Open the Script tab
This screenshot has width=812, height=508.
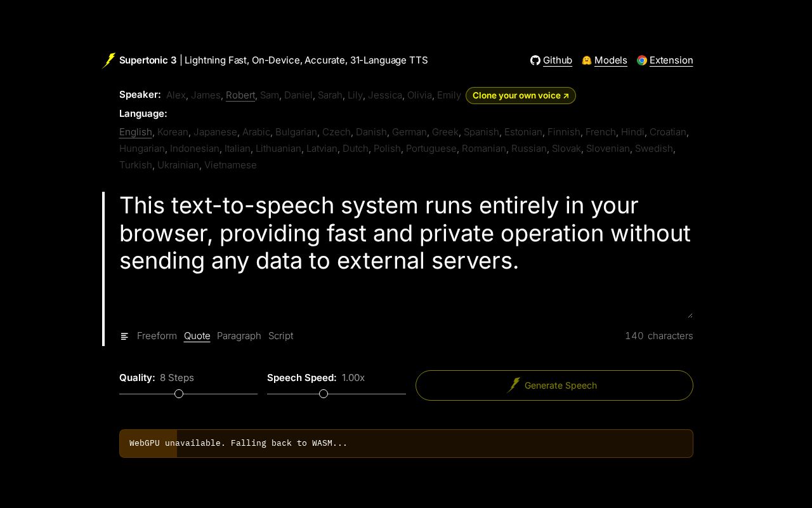pyautogui.click(x=281, y=336)
